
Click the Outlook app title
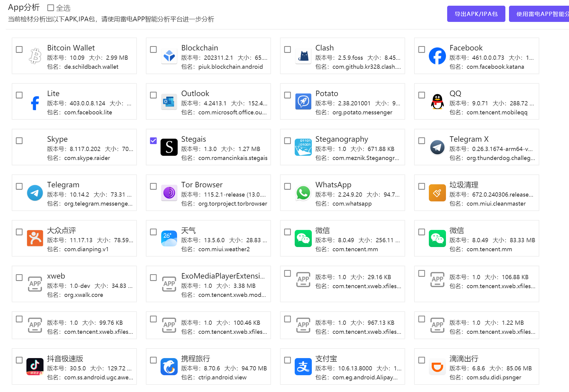(x=195, y=94)
